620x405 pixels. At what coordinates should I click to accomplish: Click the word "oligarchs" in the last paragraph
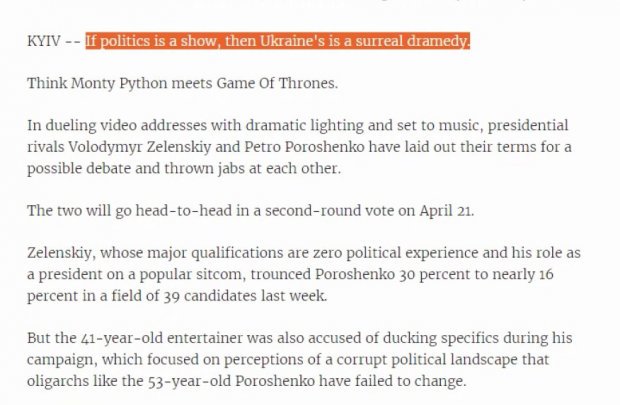(62, 379)
